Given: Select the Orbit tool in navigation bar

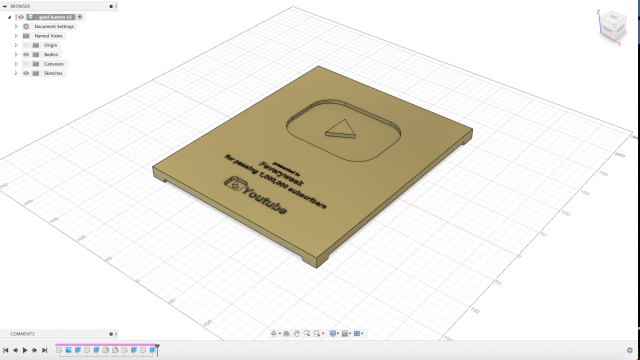Looking at the screenshot, I should [273, 333].
